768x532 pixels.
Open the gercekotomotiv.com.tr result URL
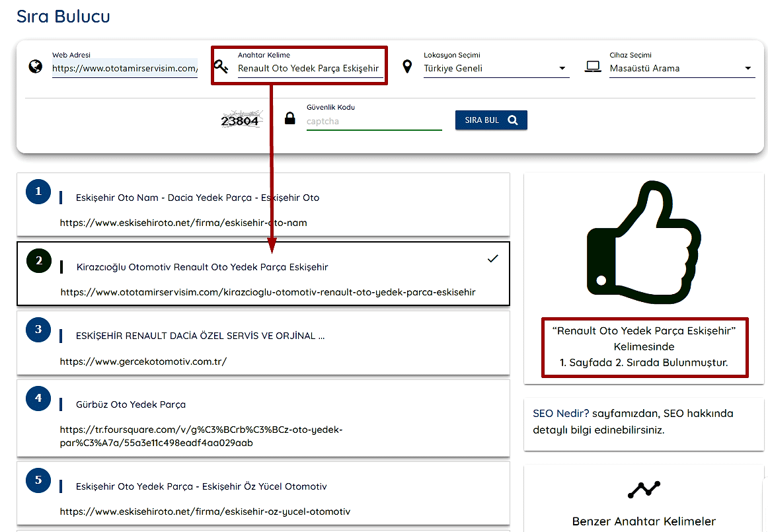143,361
